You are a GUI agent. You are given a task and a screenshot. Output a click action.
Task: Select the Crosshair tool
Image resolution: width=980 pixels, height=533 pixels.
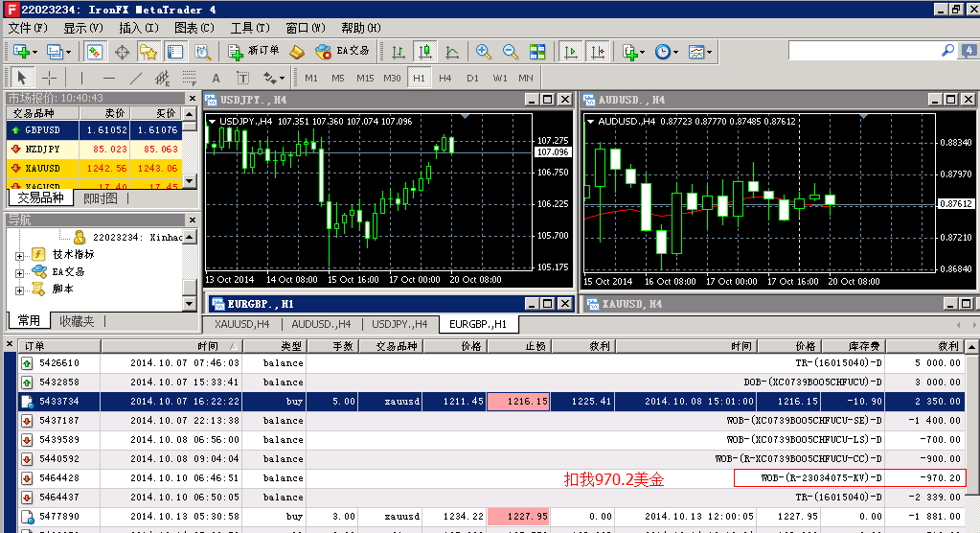49,78
